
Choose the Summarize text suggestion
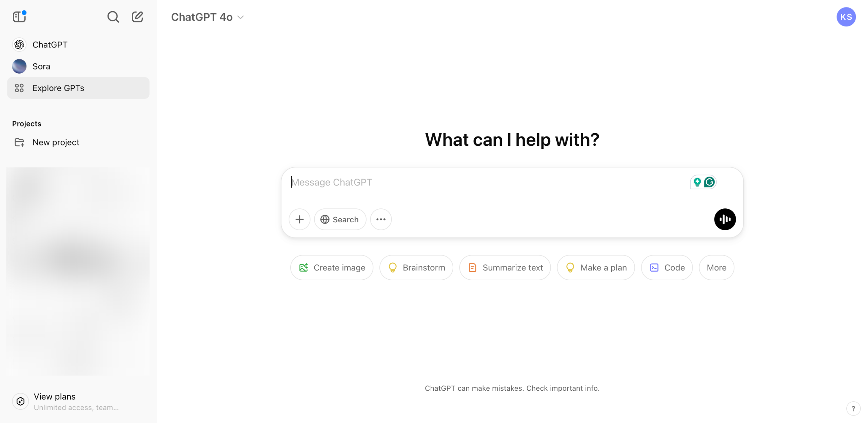(x=505, y=267)
